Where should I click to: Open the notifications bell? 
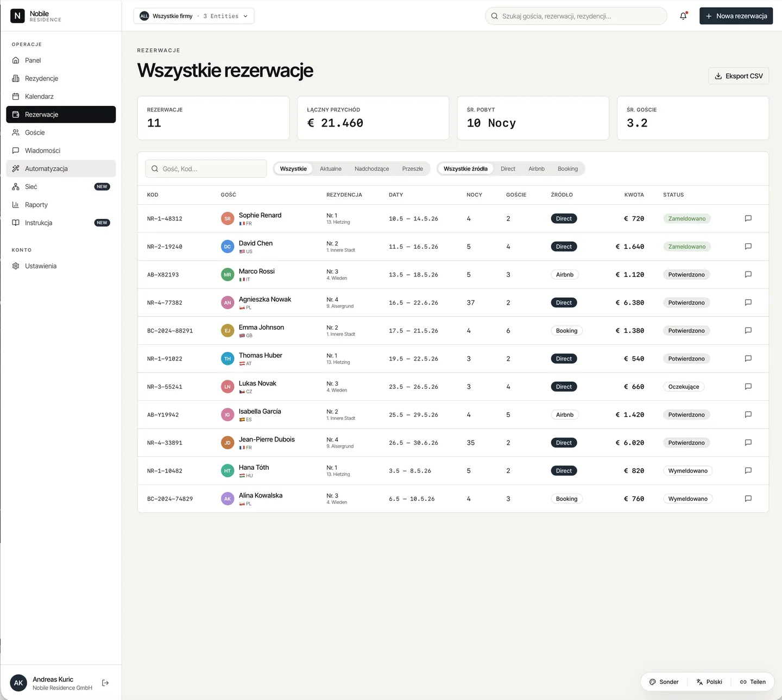[x=683, y=16]
